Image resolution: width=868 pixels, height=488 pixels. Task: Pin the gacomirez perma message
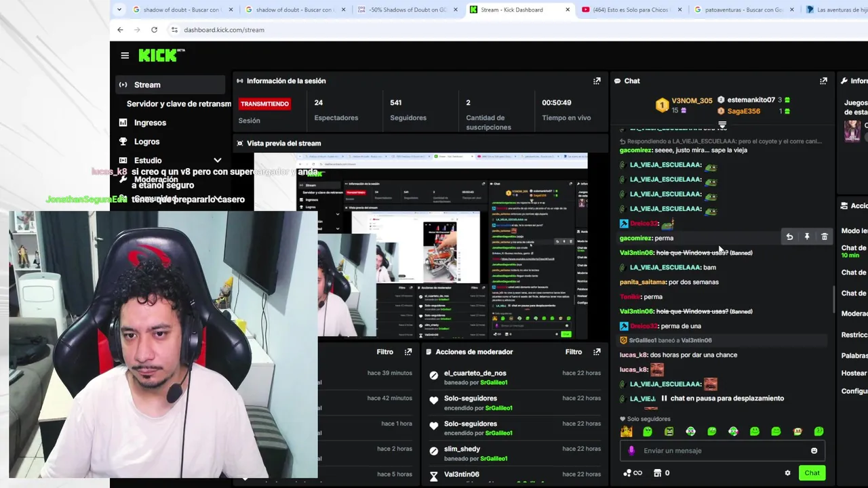807,237
